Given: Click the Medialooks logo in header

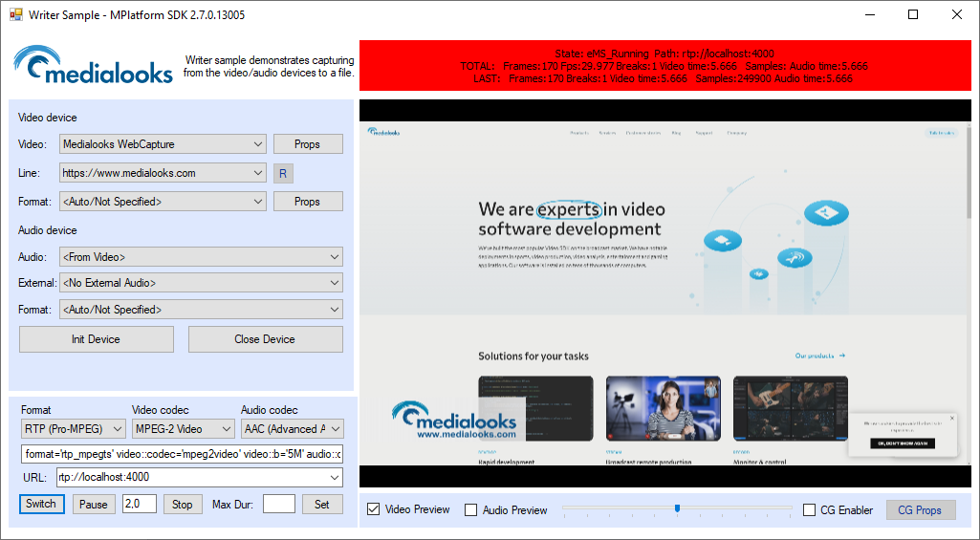Looking at the screenshot, I should click(x=93, y=64).
